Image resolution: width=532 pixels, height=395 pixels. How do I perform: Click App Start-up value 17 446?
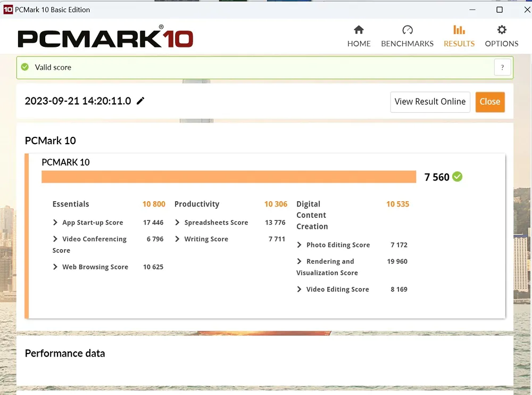point(153,222)
